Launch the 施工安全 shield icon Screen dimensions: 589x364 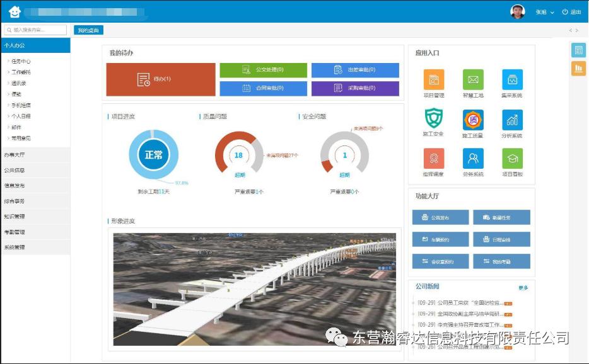click(433, 119)
